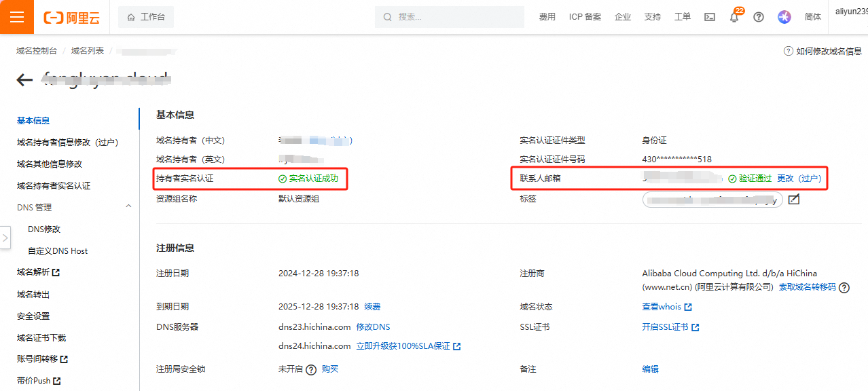The width and height of the screenshot is (868, 391).
Task: Focus the 搜索 search box
Action: tap(449, 17)
